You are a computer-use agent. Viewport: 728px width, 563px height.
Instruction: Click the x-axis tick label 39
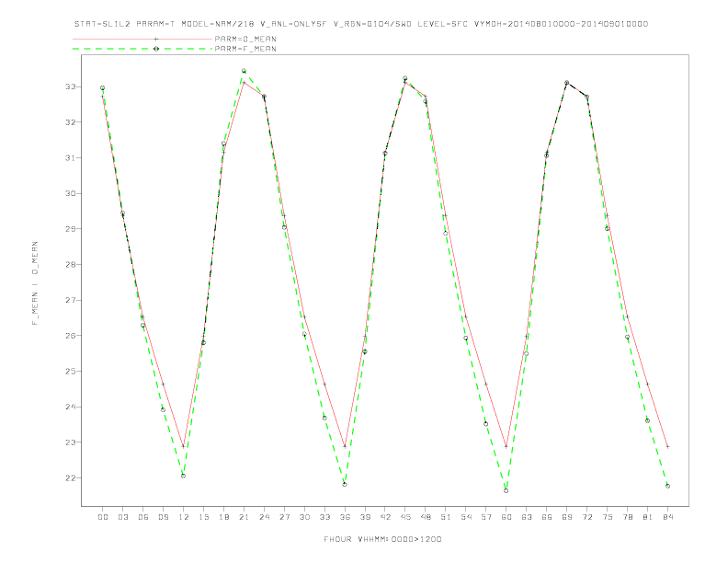pos(365,517)
